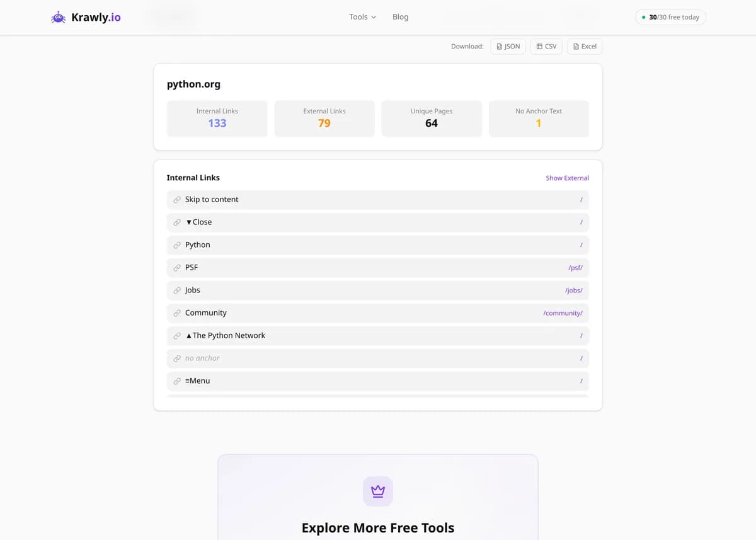This screenshot has width=756, height=540.
Task: Click link icon beside Close row
Action: pyautogui.click(x=177, y=222)
